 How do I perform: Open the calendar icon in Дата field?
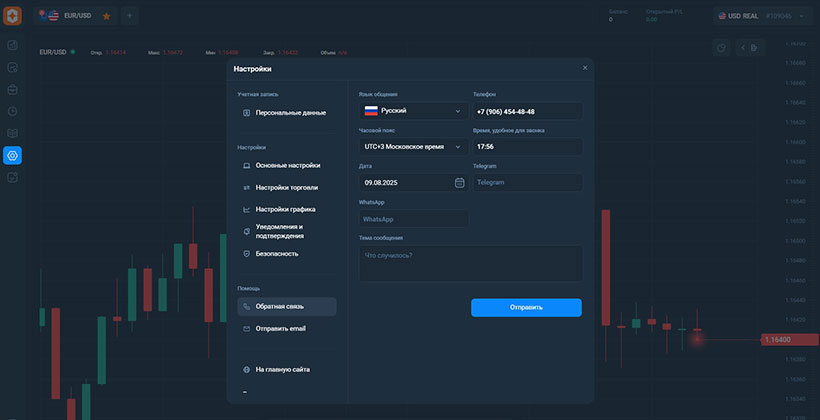pyautogui.click(x=459, y=183)
